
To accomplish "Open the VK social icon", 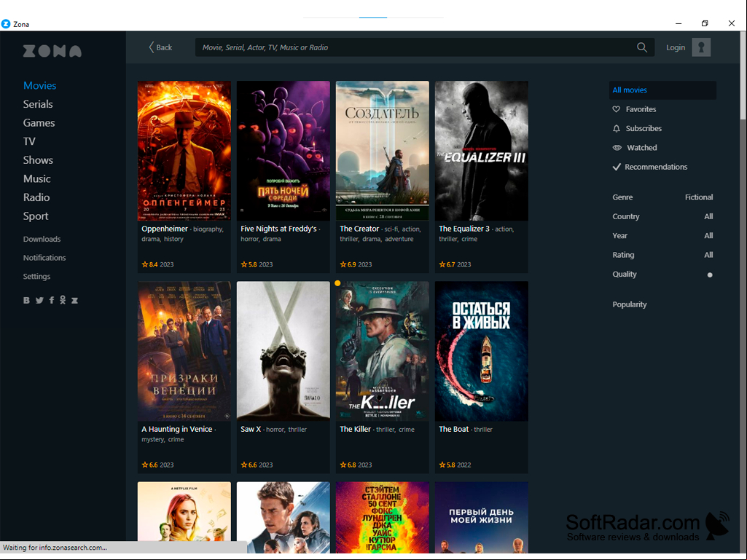I will pos(27,301).
